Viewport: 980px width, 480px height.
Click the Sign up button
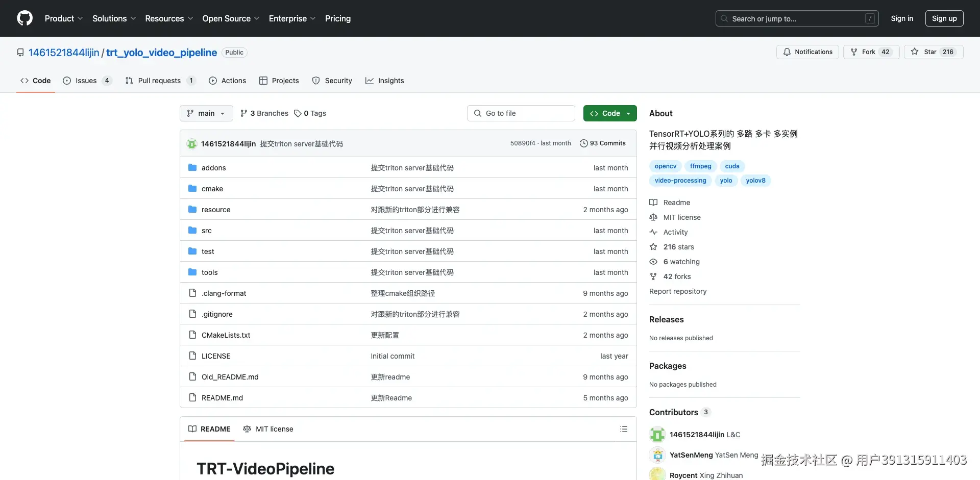pyautogui.click(x=944, y=18)
